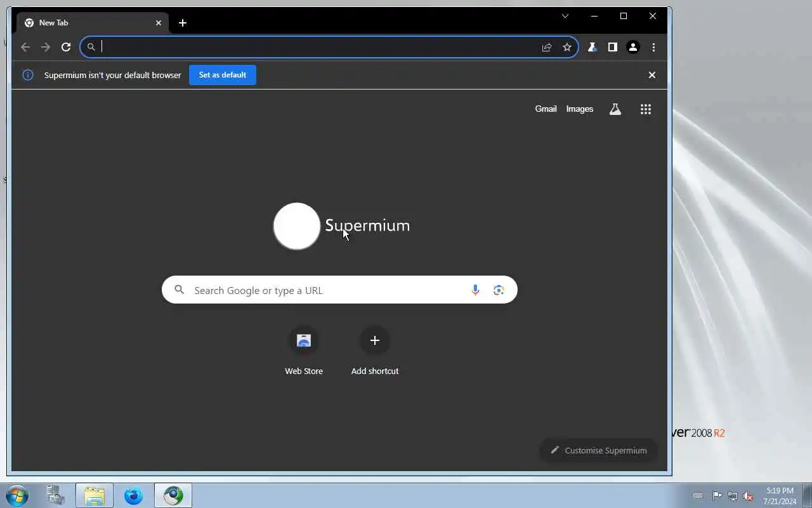Open a new tab with plus button

pos(183,23)
